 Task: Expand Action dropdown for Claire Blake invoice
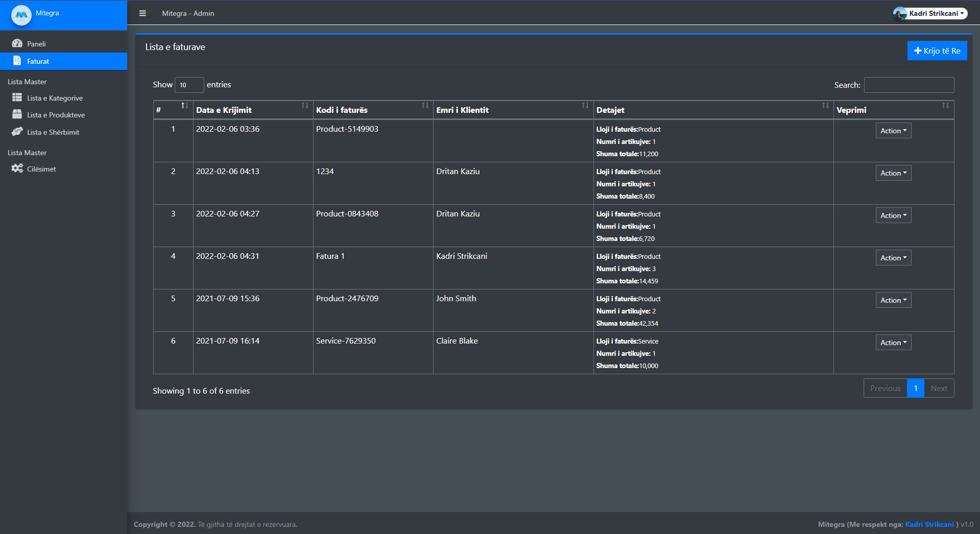coord(893,343)
